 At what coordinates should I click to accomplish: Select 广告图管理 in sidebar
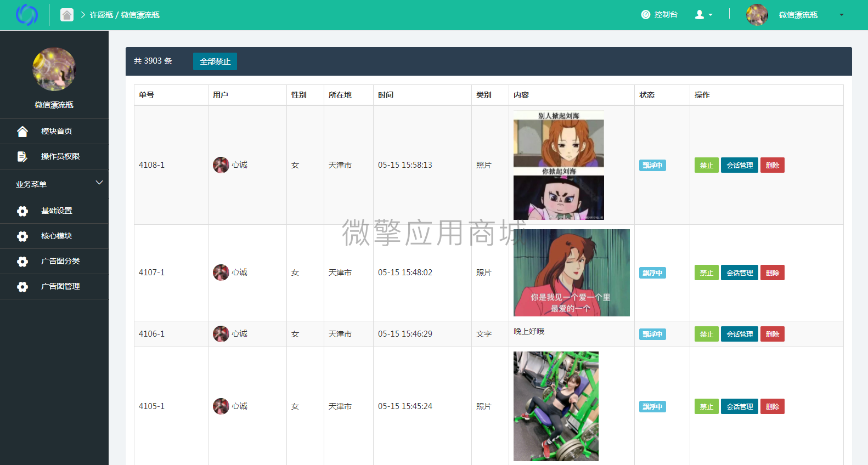pos(54,286)
